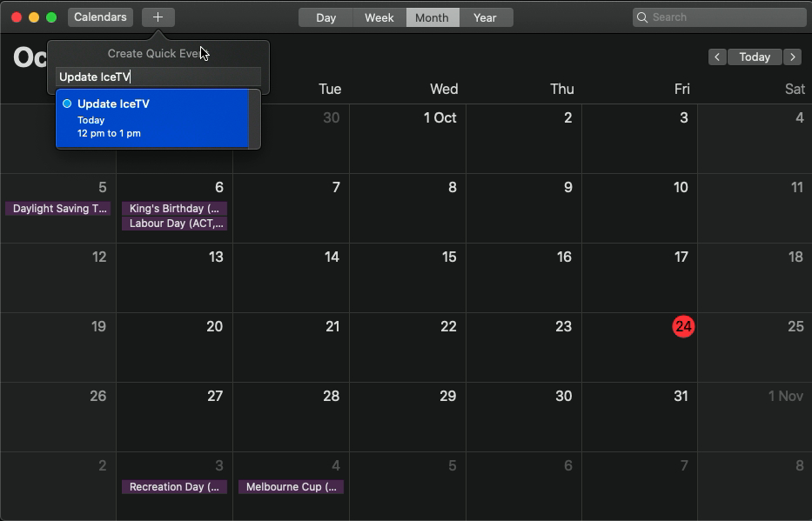Select today's date 24

[x=683, y=326]
